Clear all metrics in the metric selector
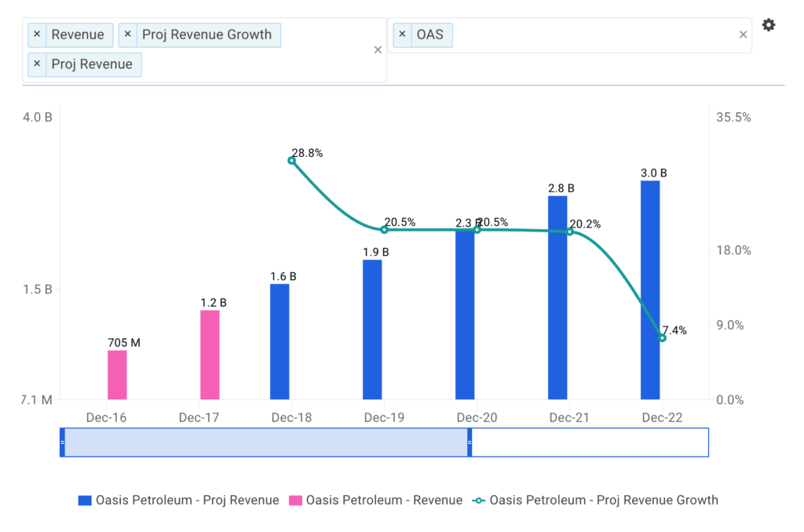The height and width of the screenshot is (532, 804). (x=378, y=50)
